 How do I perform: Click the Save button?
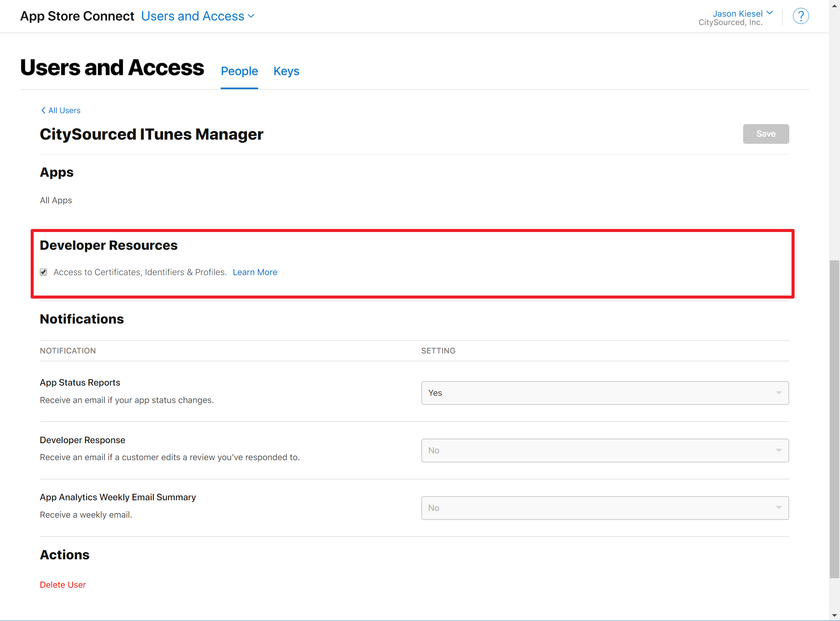[x=766, y=134]
